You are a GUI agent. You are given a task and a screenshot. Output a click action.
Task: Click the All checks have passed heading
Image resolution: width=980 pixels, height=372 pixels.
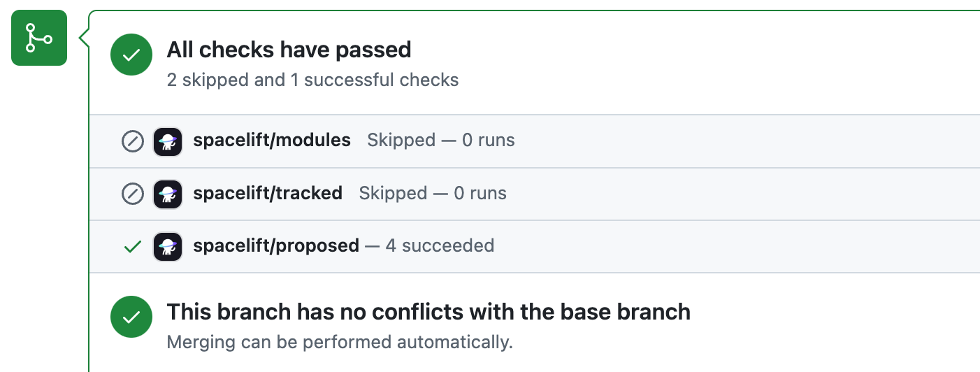(x=289, y=50)
